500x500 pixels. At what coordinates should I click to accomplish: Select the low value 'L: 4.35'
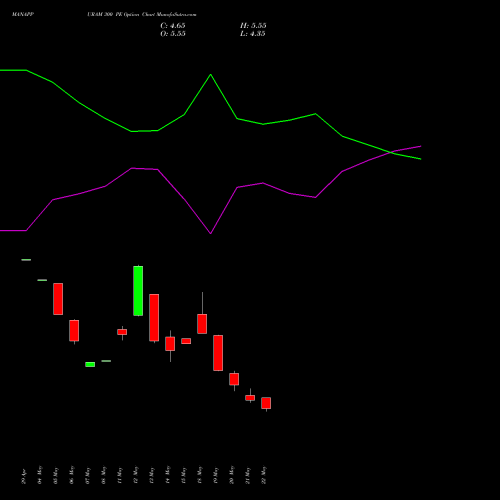pos(253,34)
